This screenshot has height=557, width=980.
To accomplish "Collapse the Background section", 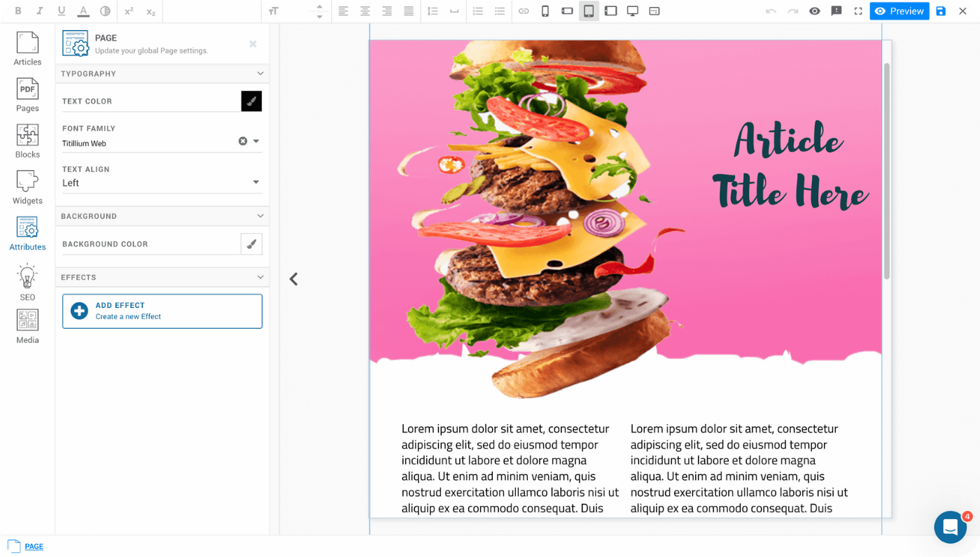I will click(260, 216).
